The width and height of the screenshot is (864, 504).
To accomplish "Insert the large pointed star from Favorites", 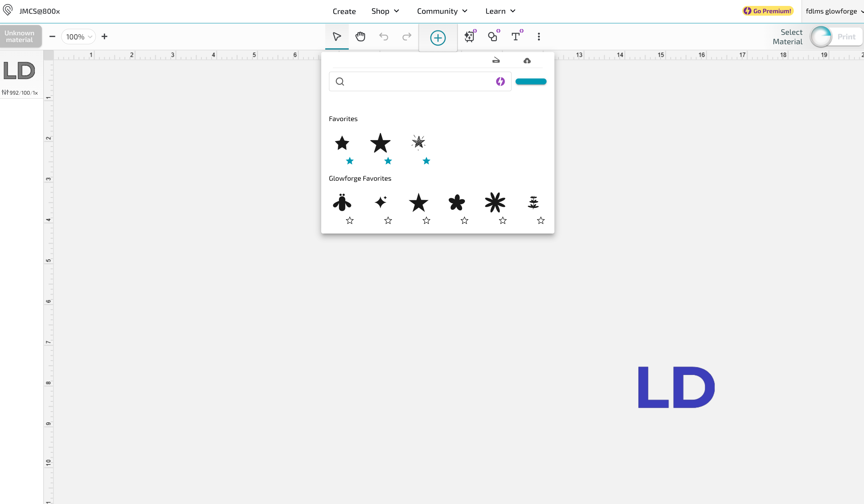I will pyautogui.click(x=380, y=143).
